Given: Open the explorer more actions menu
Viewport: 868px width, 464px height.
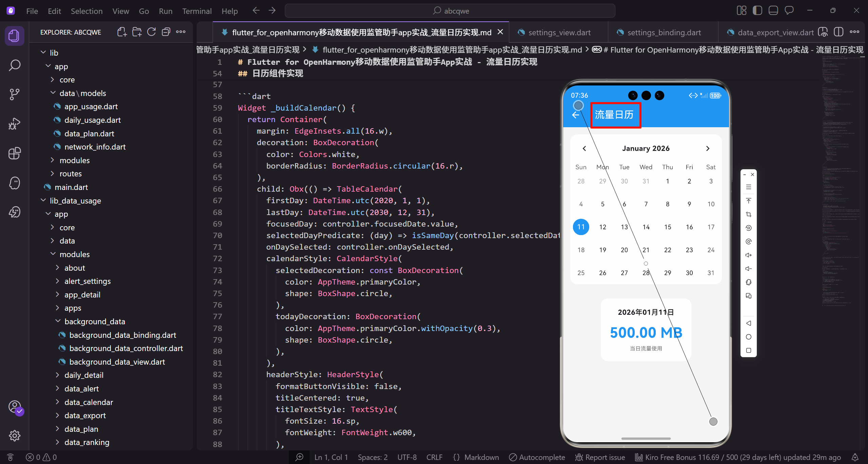Looking at the screenshot, I should tap(181, 32).
